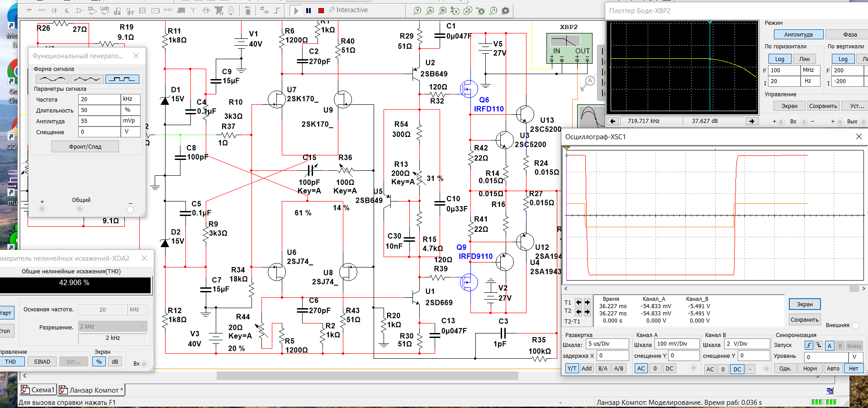
Task: Open the MISC component group
Action: [168, 10]
